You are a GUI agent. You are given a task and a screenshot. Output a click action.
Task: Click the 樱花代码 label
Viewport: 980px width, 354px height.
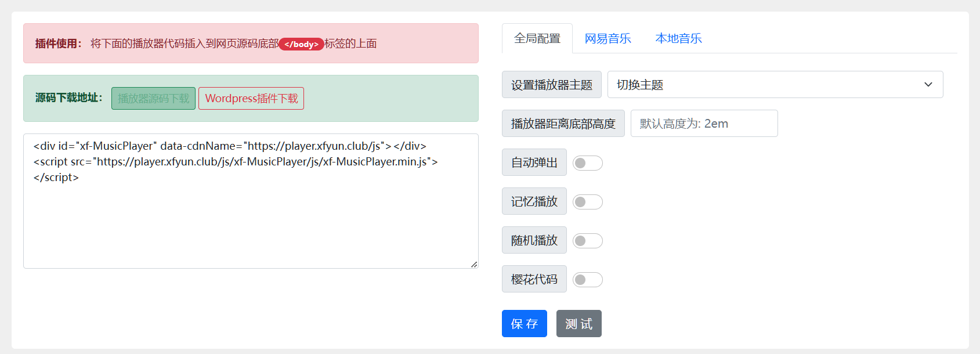534,279
